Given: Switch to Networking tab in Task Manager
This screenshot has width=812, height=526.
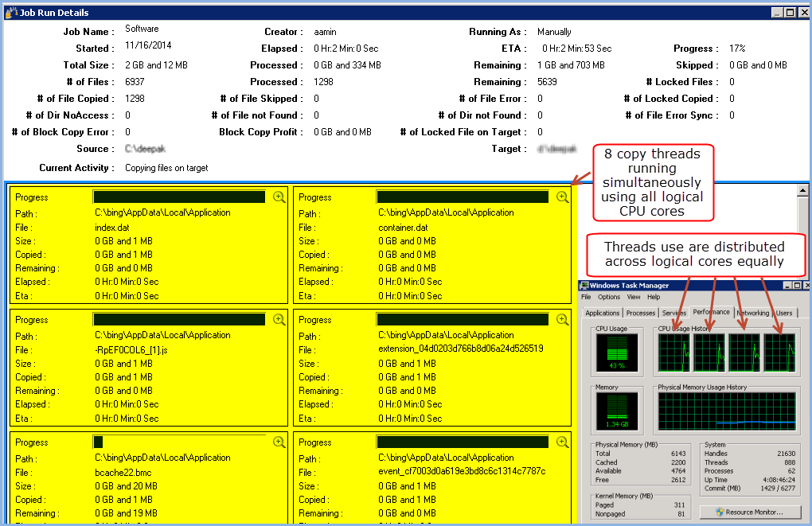Looking at the screenshot, I should 753,313.
